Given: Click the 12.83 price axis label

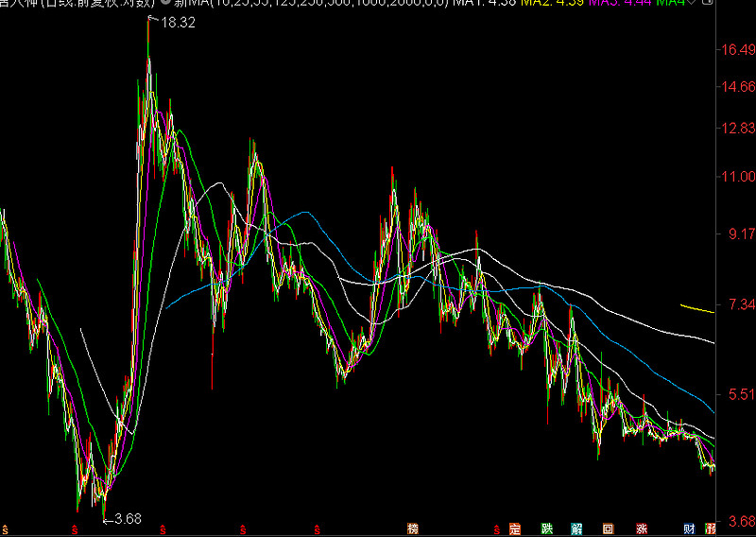Looking at the screenshot, I should pos(738,129).
